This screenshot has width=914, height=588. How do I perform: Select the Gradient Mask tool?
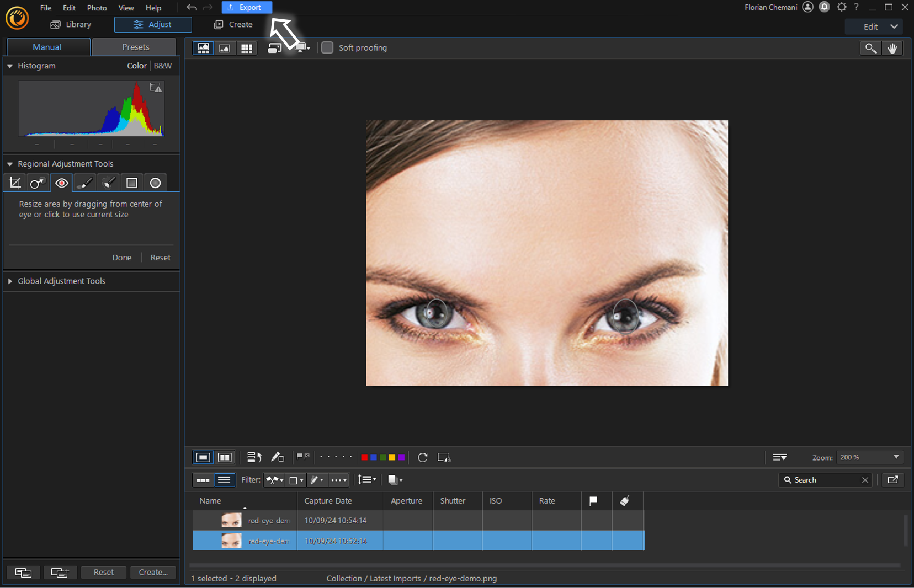tap(131, 183)
